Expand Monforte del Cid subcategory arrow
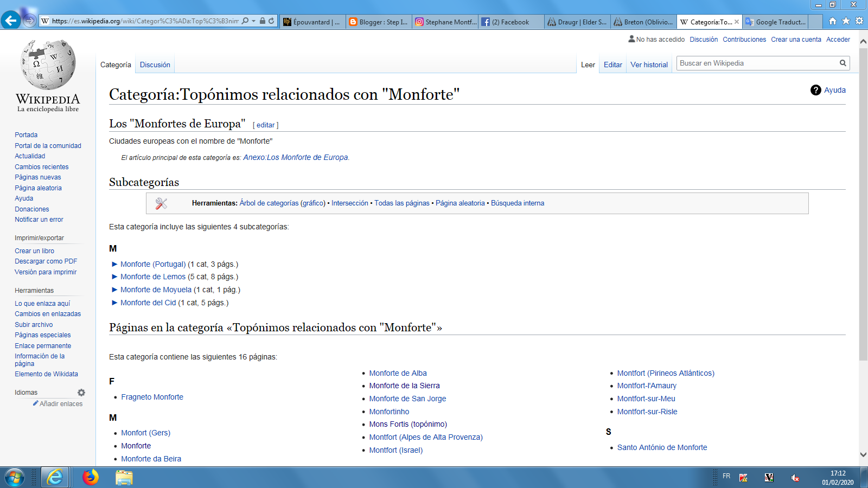 tap(114, 303)
